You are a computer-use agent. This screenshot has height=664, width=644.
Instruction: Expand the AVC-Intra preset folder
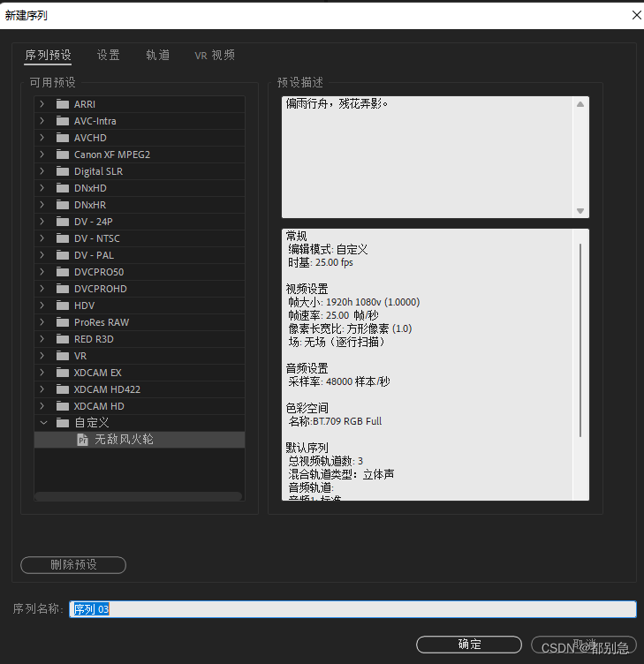click(42, 121)
